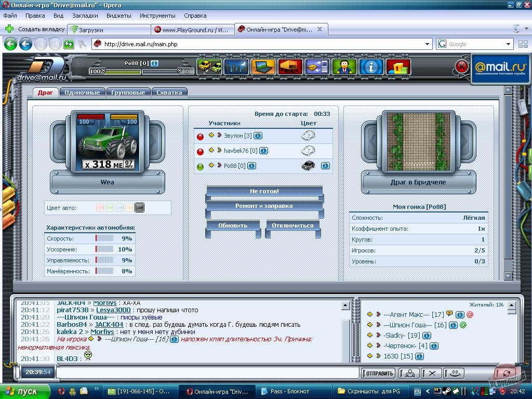Switch to the 'Схватка' tab

tap(169, 92)
